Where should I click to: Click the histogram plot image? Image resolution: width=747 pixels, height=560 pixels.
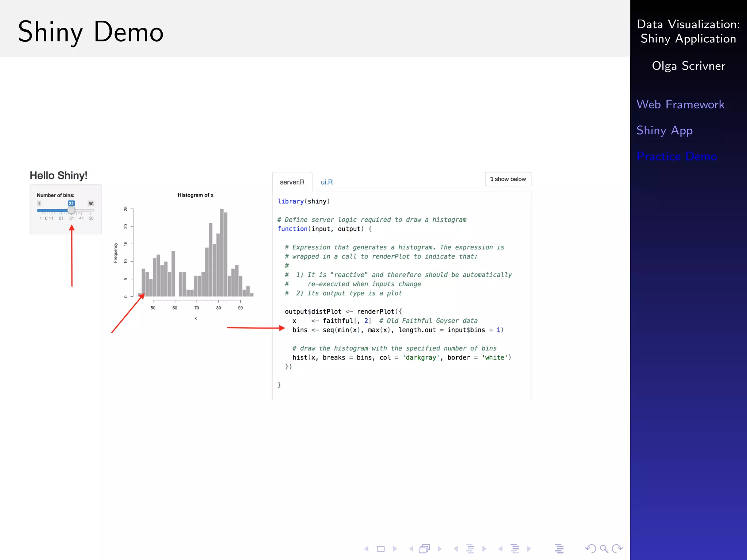[x=184, y=256]
